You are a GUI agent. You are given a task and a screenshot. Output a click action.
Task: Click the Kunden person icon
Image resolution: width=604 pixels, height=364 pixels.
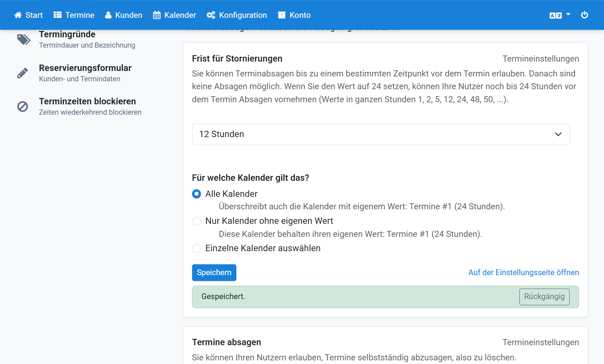[x=108, y=15]
